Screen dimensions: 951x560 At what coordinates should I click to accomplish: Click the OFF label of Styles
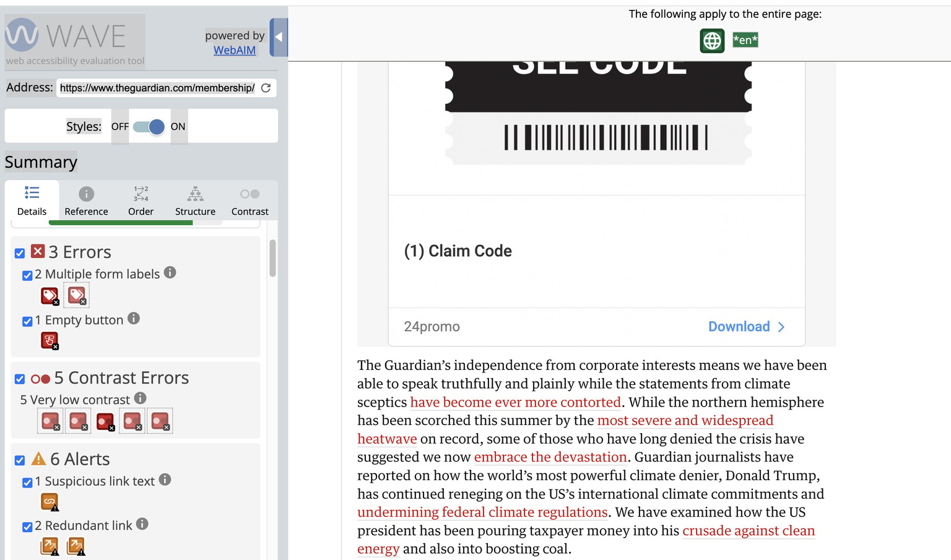click(x=120, y=127)
